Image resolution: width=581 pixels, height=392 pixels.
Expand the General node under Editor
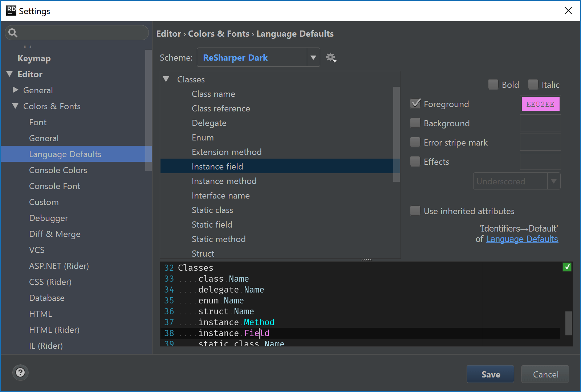[15, 90]
